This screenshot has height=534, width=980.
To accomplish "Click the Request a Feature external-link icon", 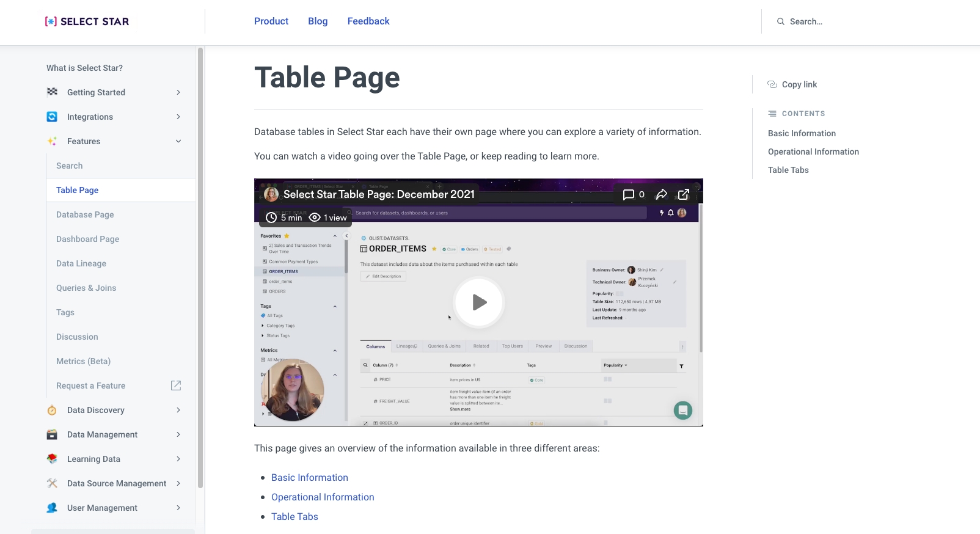I will tap(176, 386).
